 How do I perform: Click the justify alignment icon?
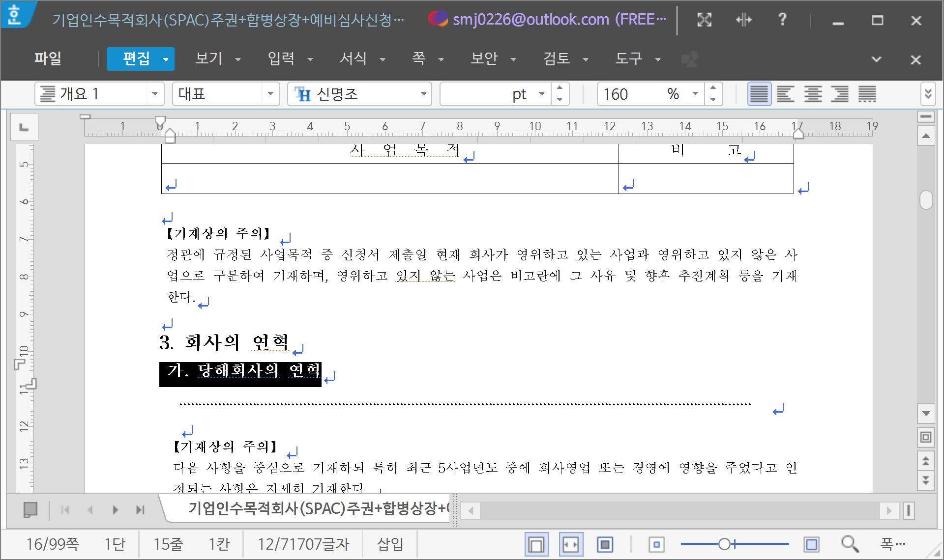[x=759, y=94]
